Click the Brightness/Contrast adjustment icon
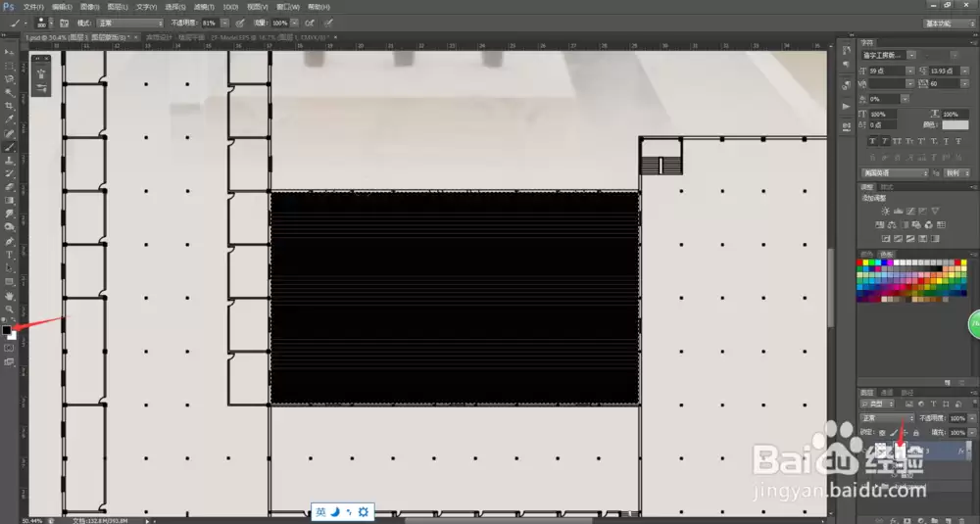Screen dimensions: 980x524 click(x=885, y=212)
